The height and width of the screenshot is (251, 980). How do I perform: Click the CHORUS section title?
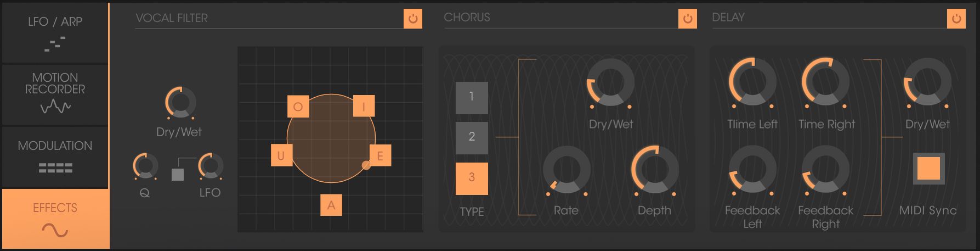[x=467, y=18]
